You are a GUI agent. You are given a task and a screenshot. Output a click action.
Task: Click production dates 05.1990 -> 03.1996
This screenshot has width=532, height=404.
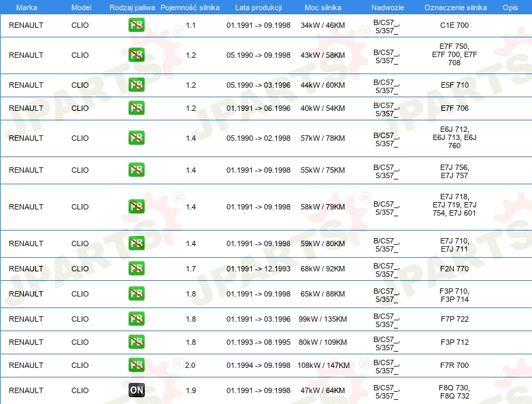click(x=259, y=85)
